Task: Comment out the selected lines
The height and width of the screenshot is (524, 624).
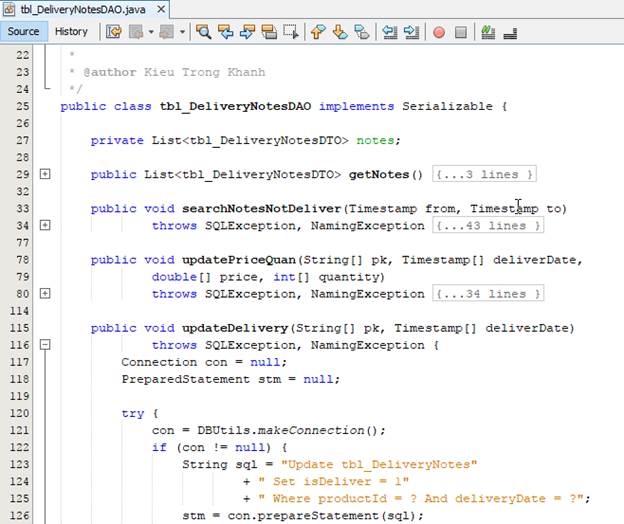Action: pyautogui.click(x=488, y=32)
